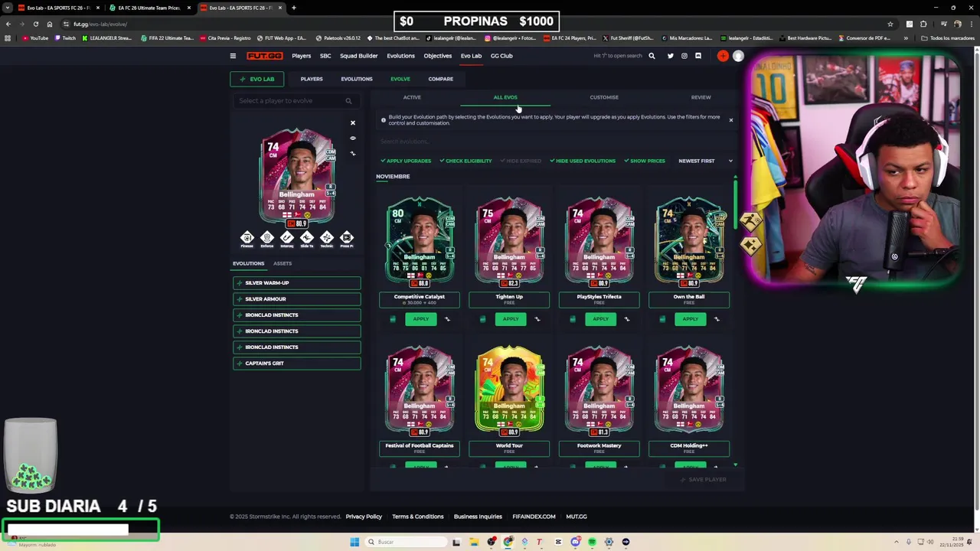Toggle Hide Used Evolutions filter
Viewport: 980px width, 551px height.
[x=583, y=161]
